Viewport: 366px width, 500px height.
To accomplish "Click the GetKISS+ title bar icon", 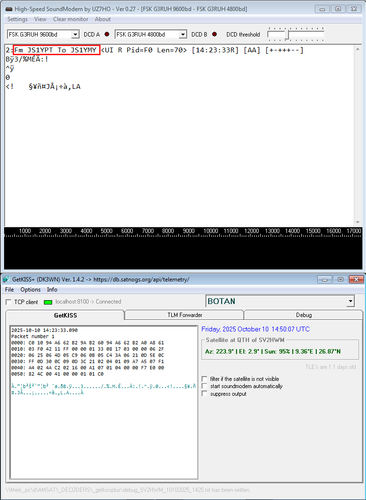I will (7, 279).
